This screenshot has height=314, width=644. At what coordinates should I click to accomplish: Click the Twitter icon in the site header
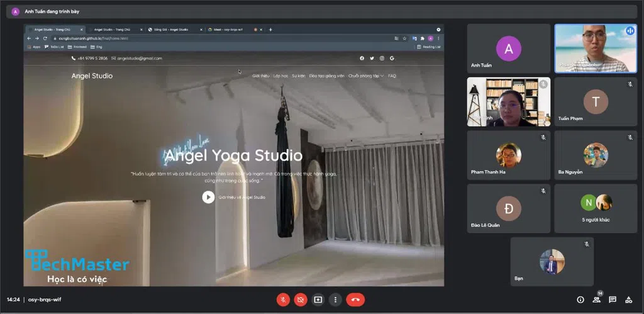click(372, 59)
